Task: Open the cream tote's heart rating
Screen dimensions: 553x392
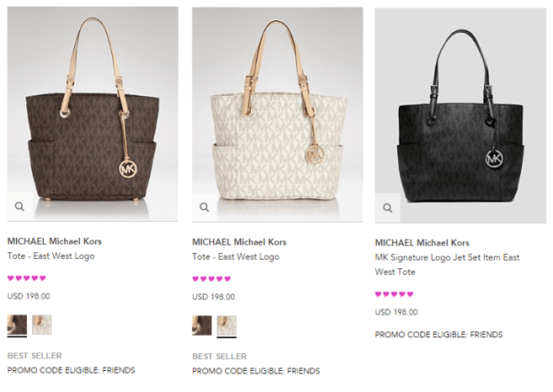Action: coord(212,278)
